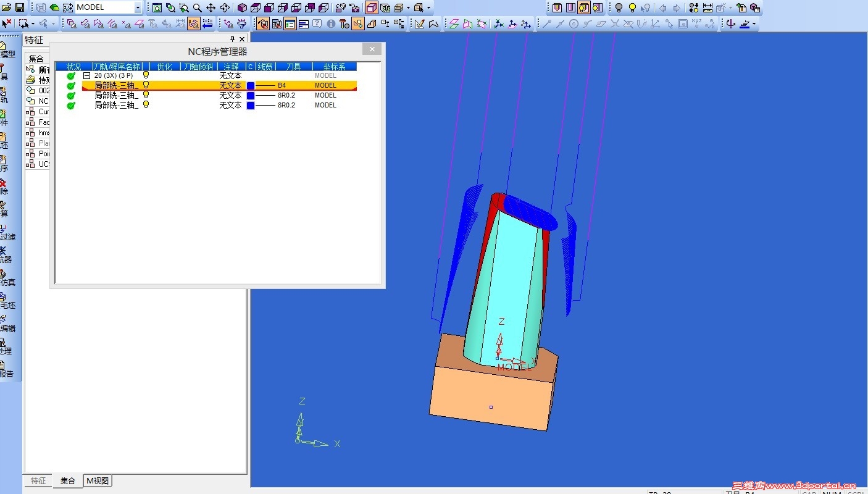Click the circle-center point snap icon
868x494 pixels.
(x=574, y=24)
